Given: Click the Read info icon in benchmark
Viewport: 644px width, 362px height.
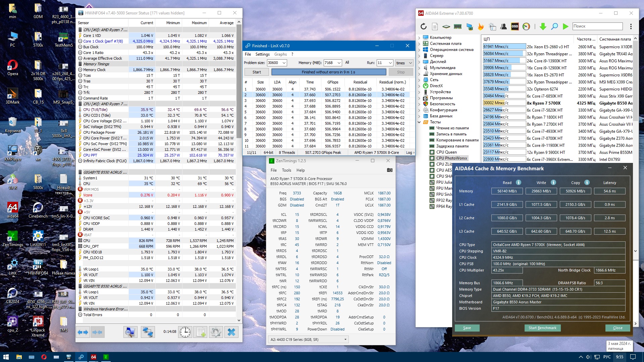Looking at the screenshot, I should click(519, 183).
